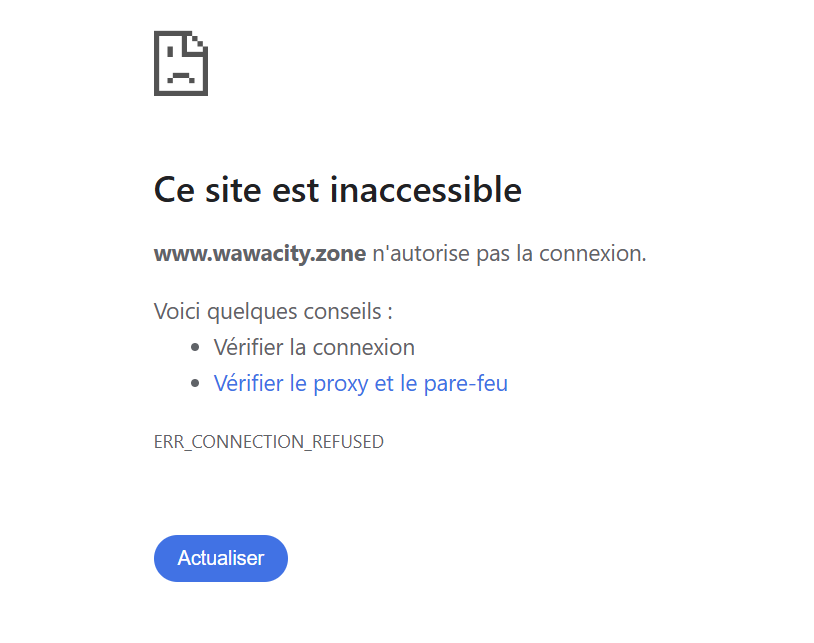Click the word inaccessible in the heading
Viewport: 814px width, 643px height.
pos(426,189)
